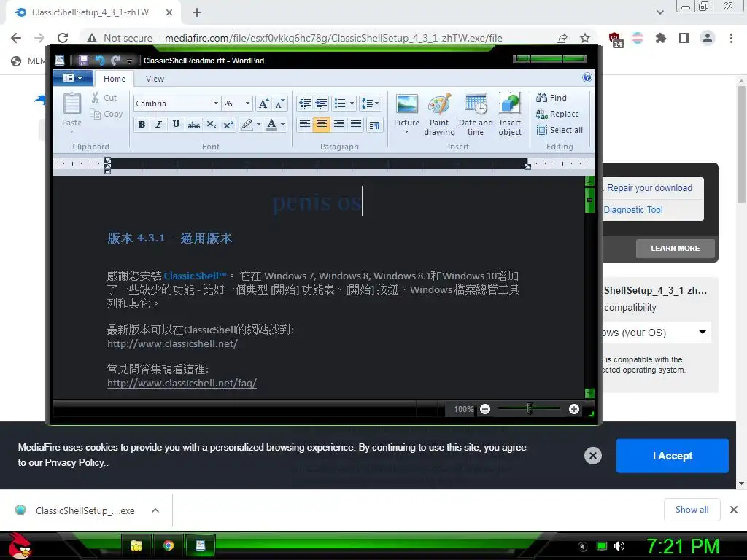The image size is (747, 560).
Task: Click the Shrink font button
Action: pyautogui.click(x=280, y=104)
